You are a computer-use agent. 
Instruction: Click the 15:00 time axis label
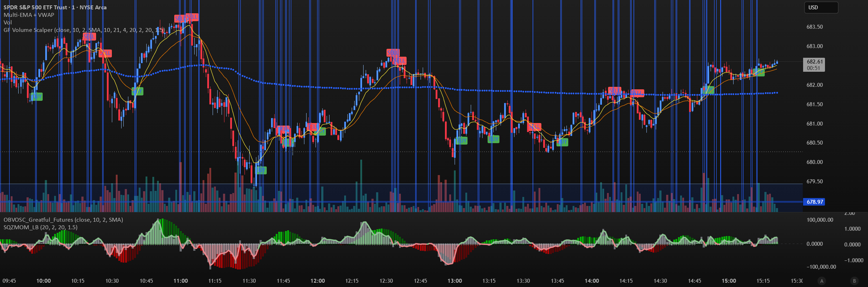click(x=729, y=281)
